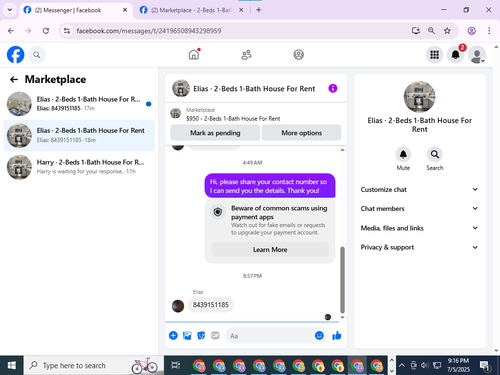The height and width of the screenshot is (375, 500).
Task: Reload the page
Action: pos(46,31)
